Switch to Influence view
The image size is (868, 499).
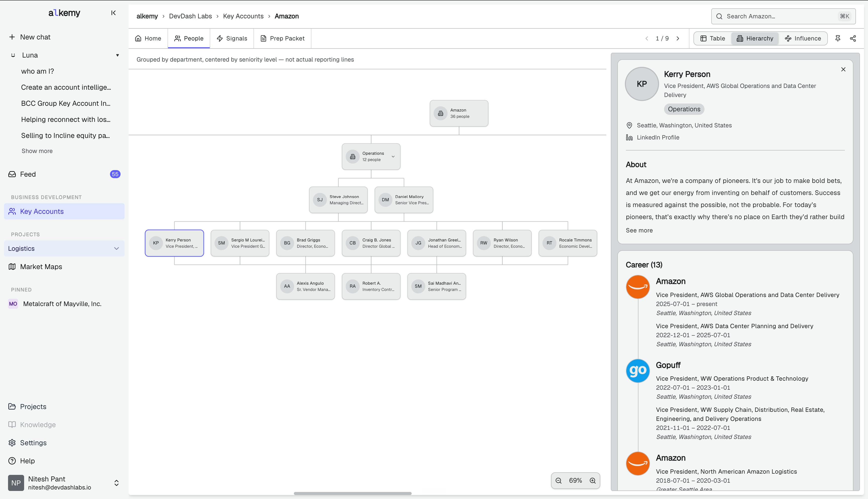[x=803, y=38]
